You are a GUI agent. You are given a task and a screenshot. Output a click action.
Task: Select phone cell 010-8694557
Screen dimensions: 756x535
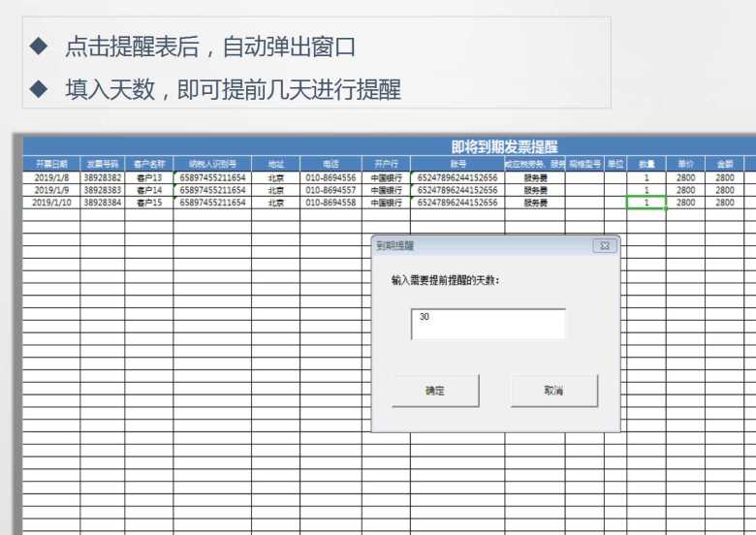coord(331,190)
